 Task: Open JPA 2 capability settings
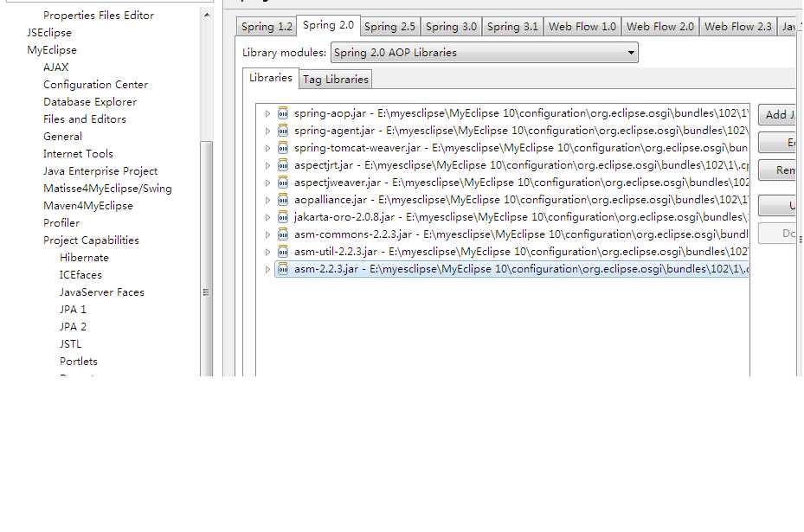[73, 327]
